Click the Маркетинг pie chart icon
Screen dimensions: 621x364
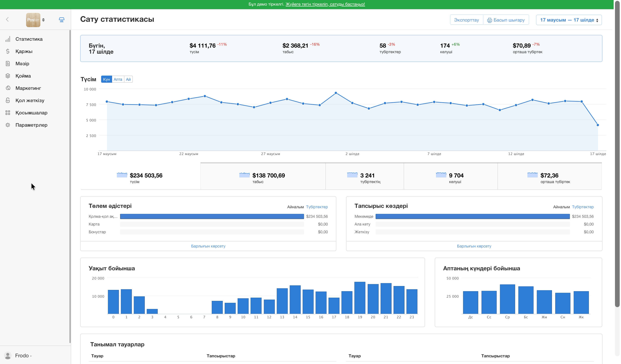click(x=8, y=88)
